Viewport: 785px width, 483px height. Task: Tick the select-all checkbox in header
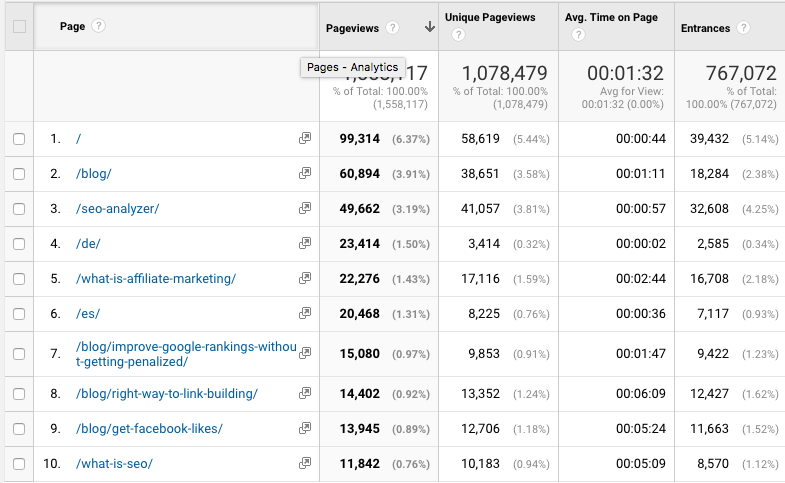click(x=19, y=26)
